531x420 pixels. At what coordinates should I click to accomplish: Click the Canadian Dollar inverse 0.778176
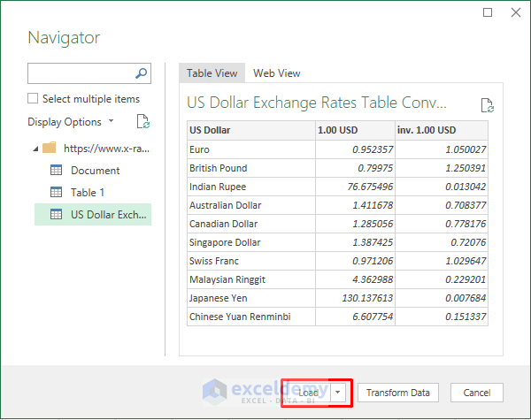coord(466,224)
